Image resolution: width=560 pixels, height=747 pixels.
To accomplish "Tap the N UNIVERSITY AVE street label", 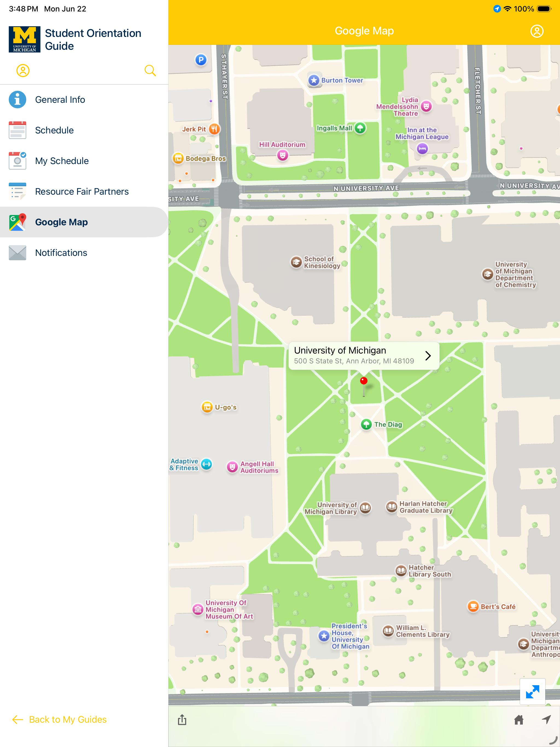I will click(366, 188).
